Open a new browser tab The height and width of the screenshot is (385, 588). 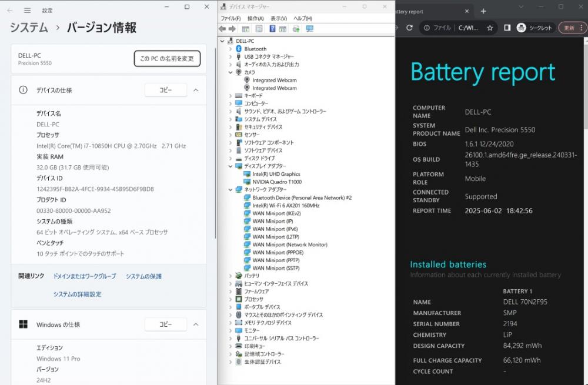(483, 11)
